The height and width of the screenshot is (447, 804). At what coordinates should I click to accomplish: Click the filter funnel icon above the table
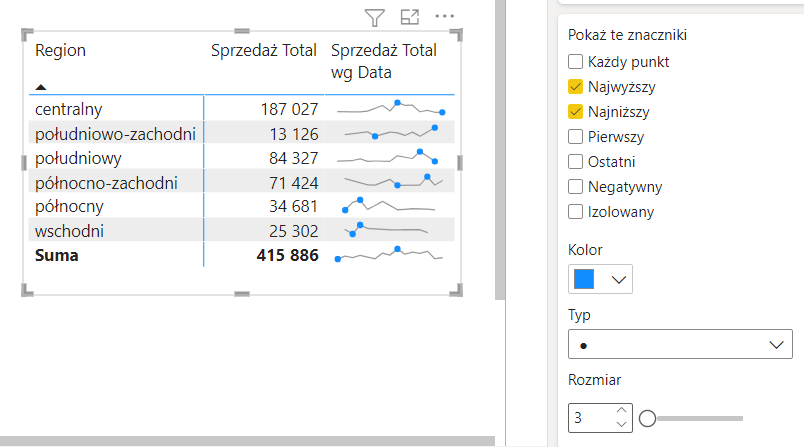click(374, 17)
